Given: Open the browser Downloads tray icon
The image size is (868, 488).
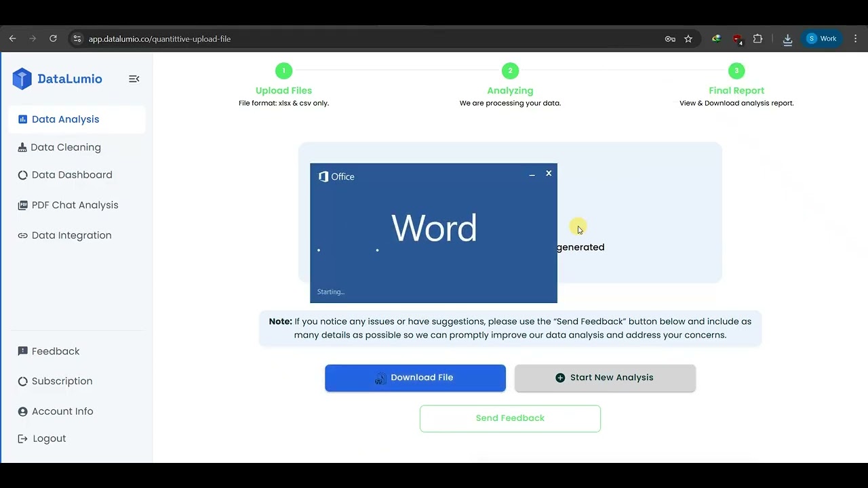Looking at the screenshot, I should [787, 39].
